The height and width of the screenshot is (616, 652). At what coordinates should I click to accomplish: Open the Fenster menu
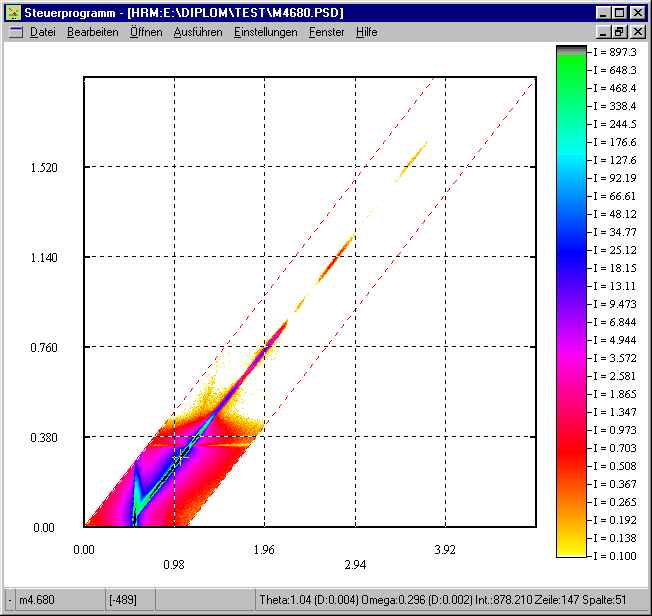326,32
